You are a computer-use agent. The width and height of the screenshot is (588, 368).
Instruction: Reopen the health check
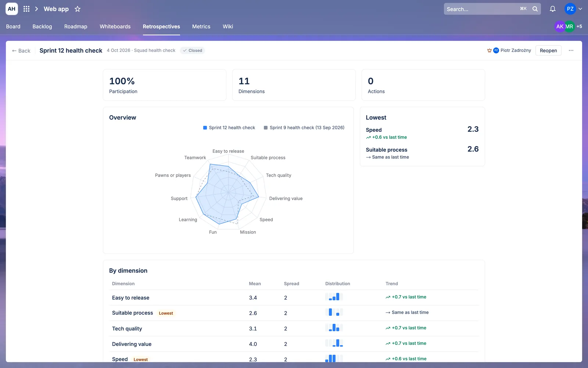(x=548, y=50)
